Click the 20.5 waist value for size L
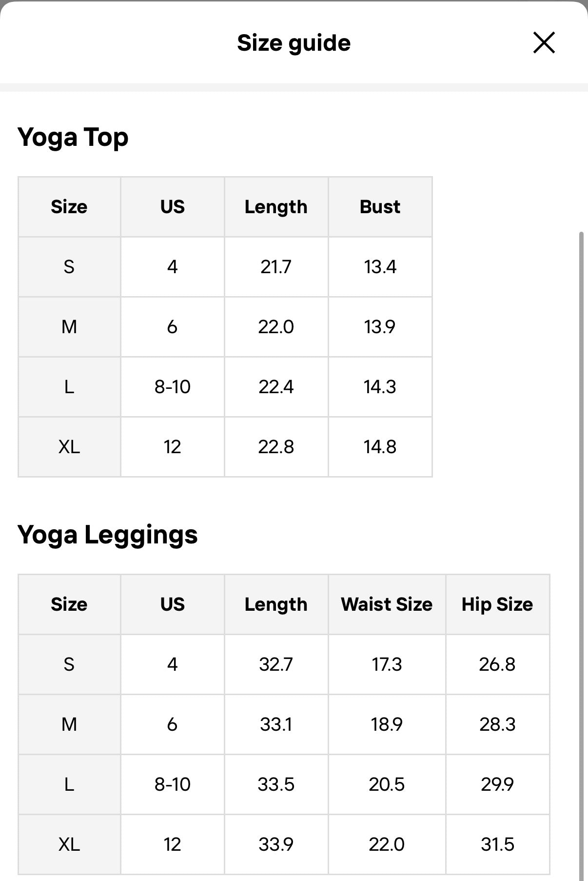588x881 pixels. click(387, 784)
